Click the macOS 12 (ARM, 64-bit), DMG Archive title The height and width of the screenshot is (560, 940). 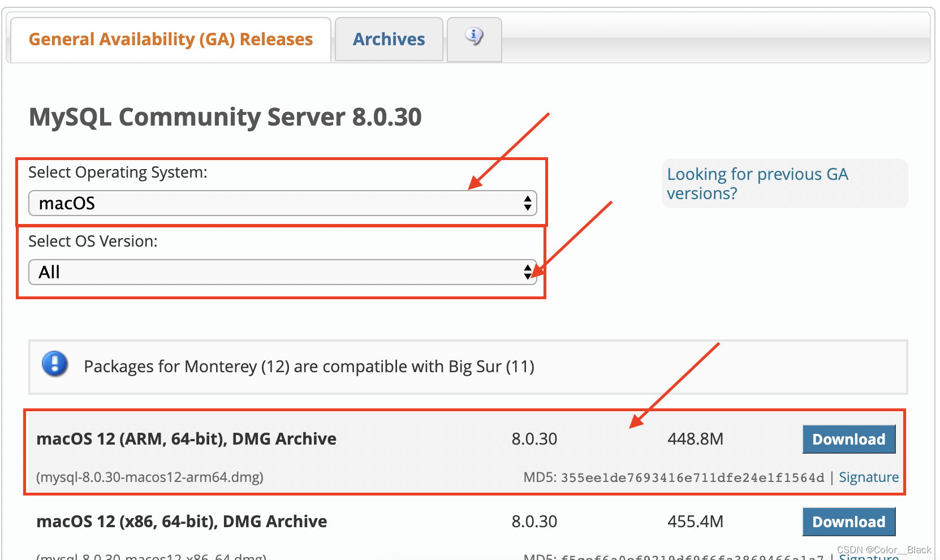coord(186,439)
